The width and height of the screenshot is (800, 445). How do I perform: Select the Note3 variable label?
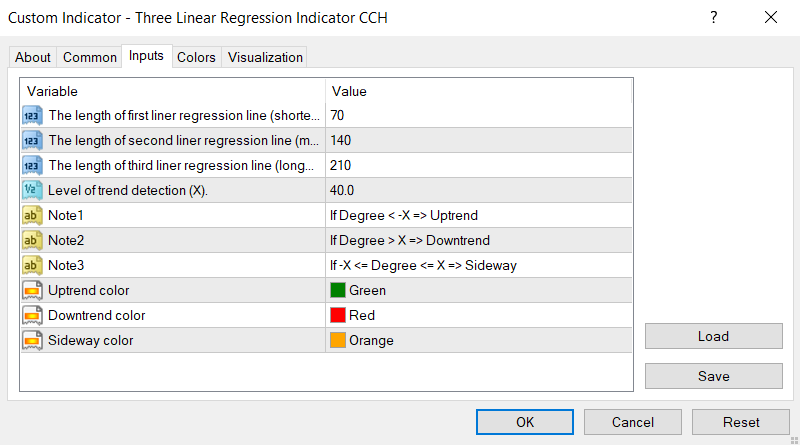point(66,265)
